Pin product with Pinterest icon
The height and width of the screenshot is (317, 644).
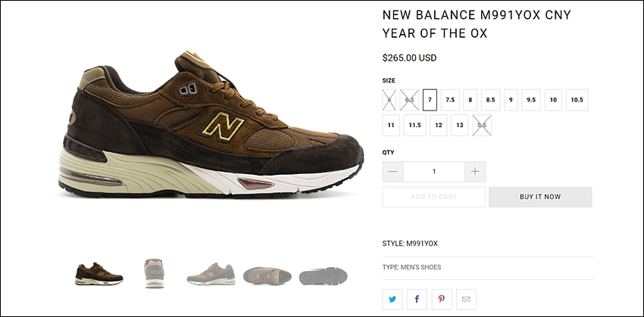point(442,300)
